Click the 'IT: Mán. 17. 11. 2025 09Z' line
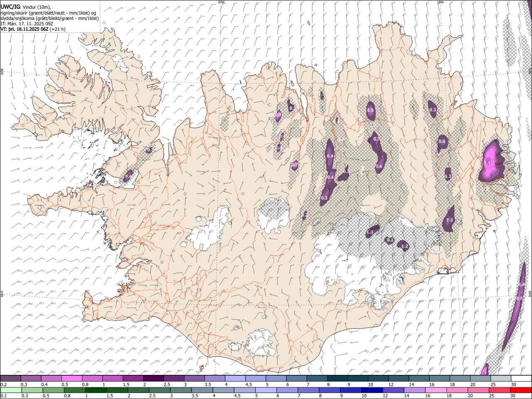The width and height of the screenshot is (532, 399). click(27, 24)
